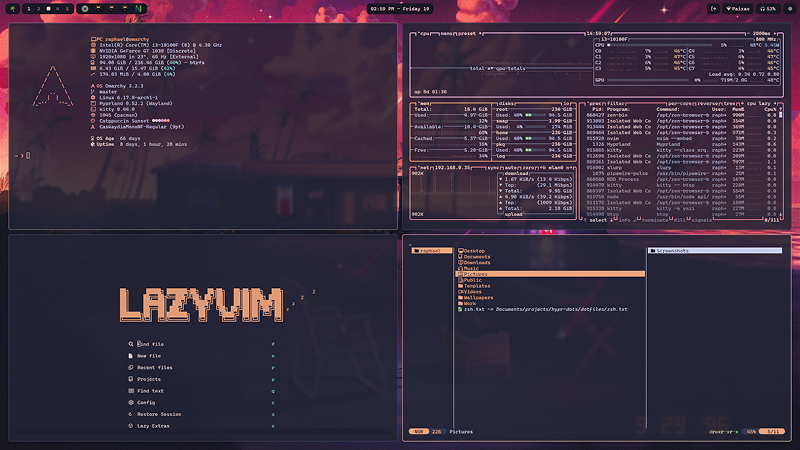Increase btop update interval with plus
The image size is (800, 450).
coord(775,34)
